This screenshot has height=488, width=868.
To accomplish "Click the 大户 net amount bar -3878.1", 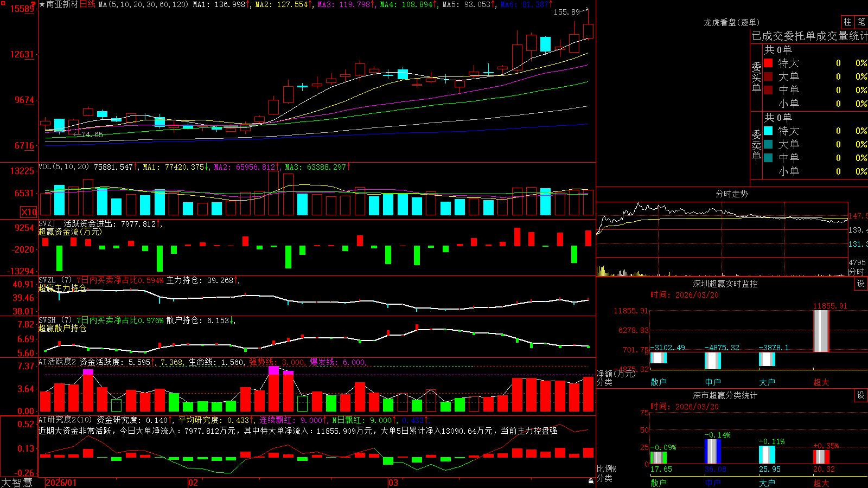I will click(767, 359).
